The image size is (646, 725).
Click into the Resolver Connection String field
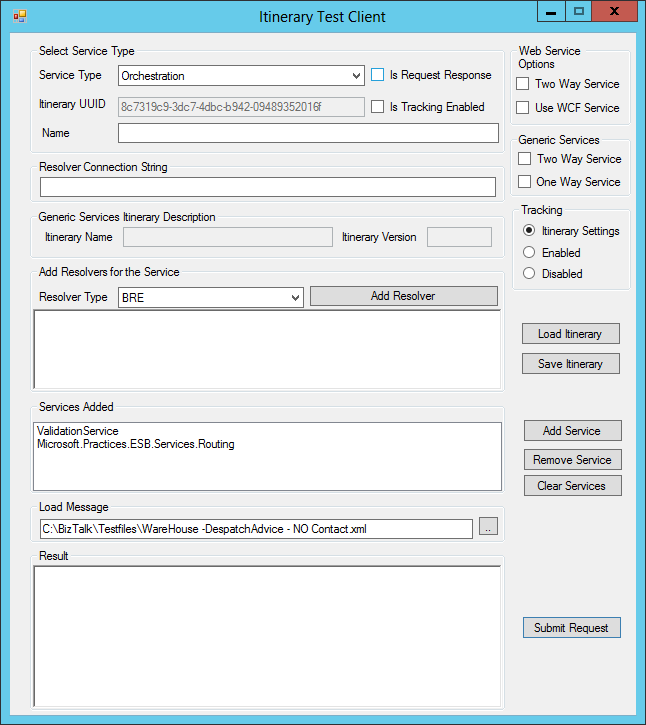(268, 187)
